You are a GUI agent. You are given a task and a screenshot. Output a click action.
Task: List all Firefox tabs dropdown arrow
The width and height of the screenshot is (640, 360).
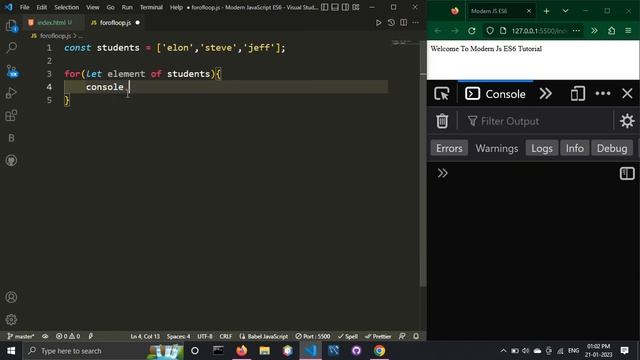point(565,11)
